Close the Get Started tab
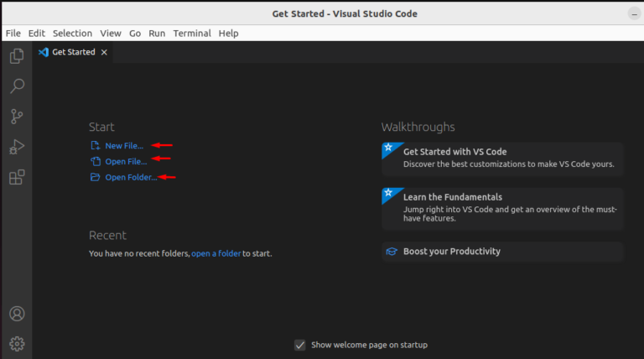644x359 pixels. pyautogui.click(x=104, y=52)
